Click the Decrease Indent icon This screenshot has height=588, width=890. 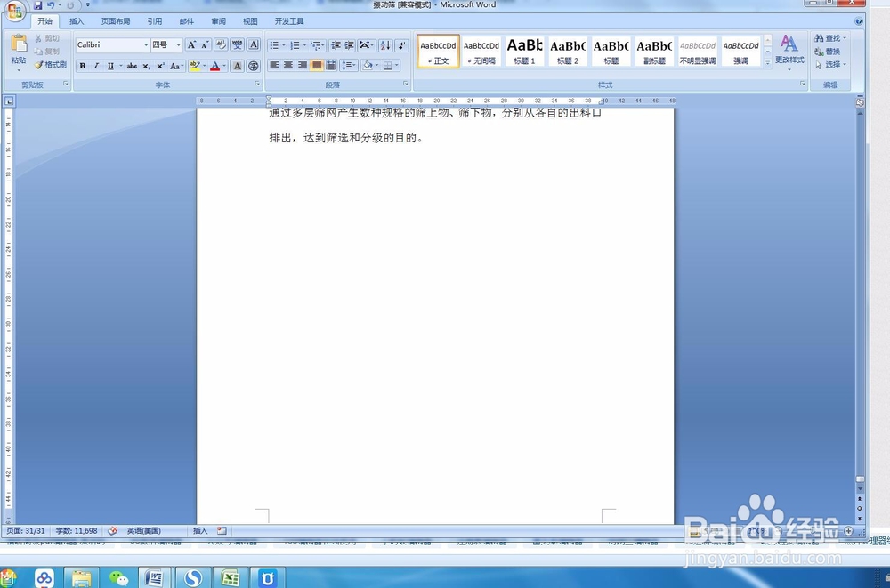coord(336,45)
